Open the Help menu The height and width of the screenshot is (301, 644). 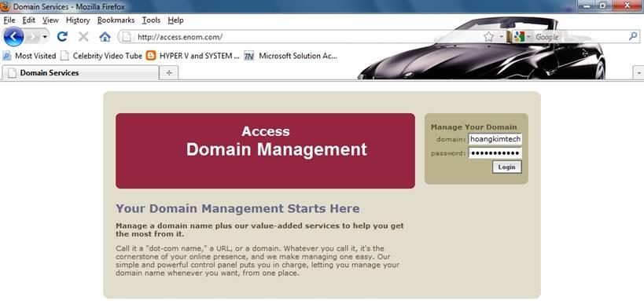pyautogui.click(x=175, y=20)
